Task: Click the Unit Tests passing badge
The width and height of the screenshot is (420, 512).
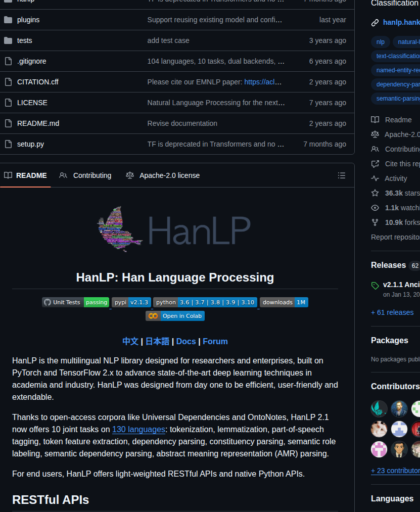Action: pyautogui.click(x=75, y=302)
